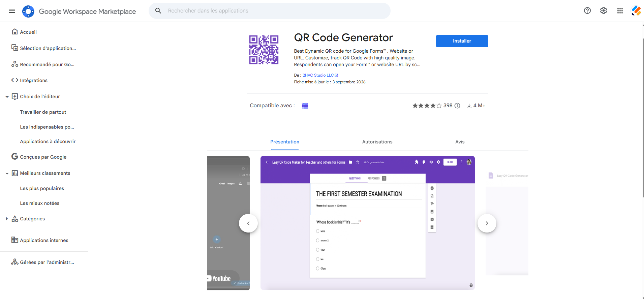Screen dimensions: 644x299
Task: Click the Google Forms compatibility icon
Action: (305, 106)
